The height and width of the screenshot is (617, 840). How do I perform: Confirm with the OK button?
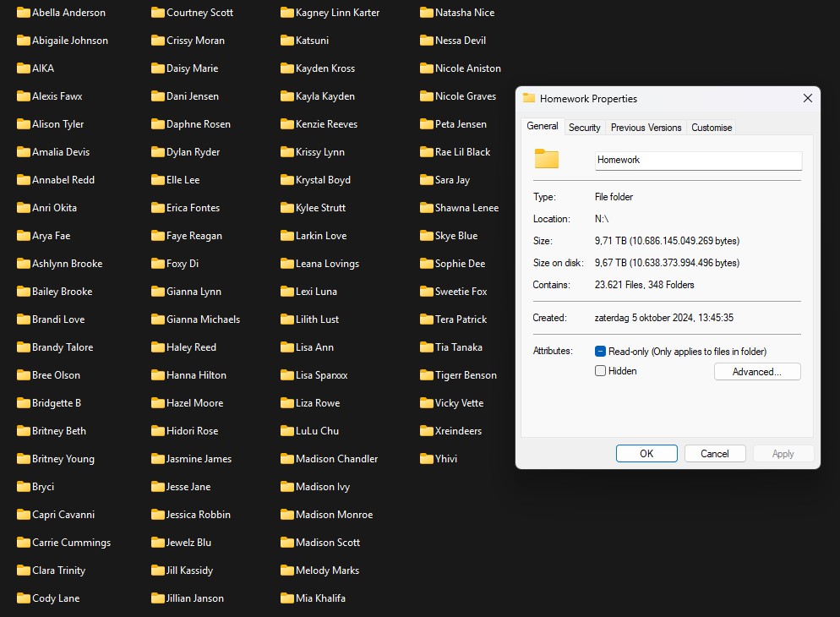(646, 454)
